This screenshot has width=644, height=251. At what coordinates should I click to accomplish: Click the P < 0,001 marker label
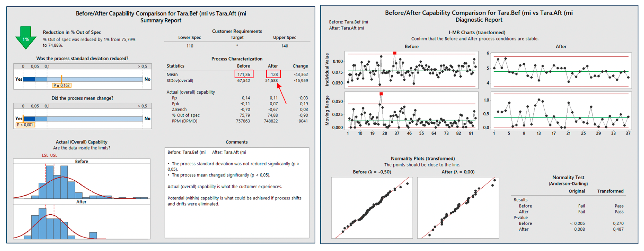pyautogui.click(x=25, y=125)
